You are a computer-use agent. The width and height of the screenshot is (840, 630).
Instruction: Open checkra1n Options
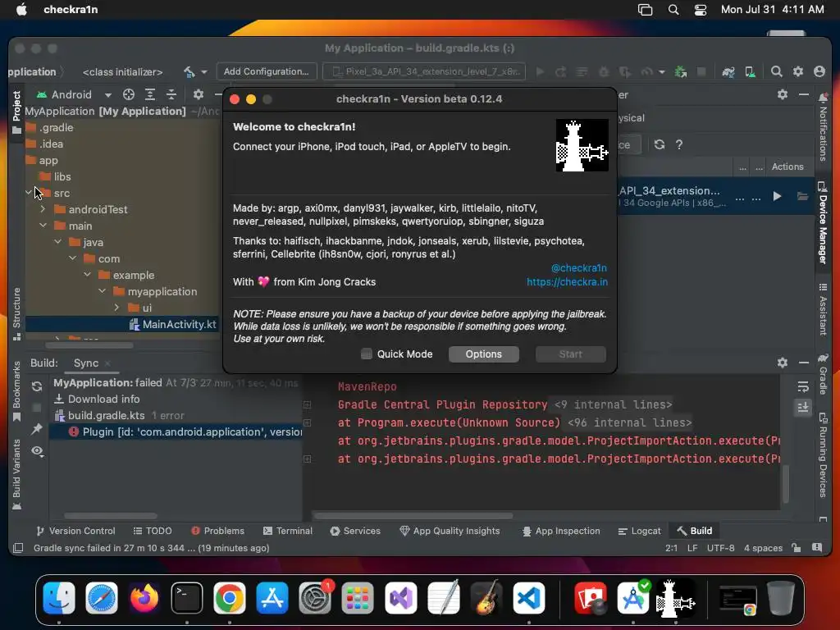pos(483,354)
